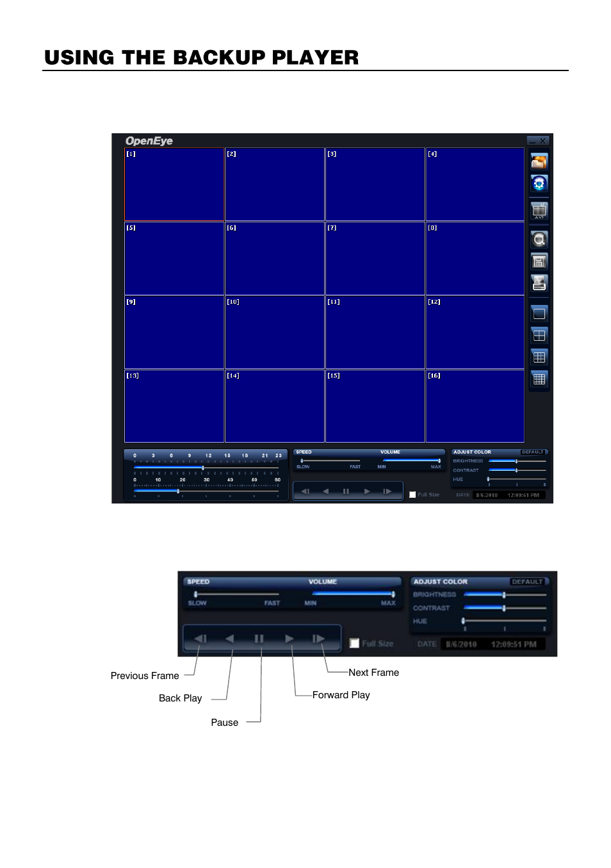Select camera channel [4] pane

[x=475, y=184]
